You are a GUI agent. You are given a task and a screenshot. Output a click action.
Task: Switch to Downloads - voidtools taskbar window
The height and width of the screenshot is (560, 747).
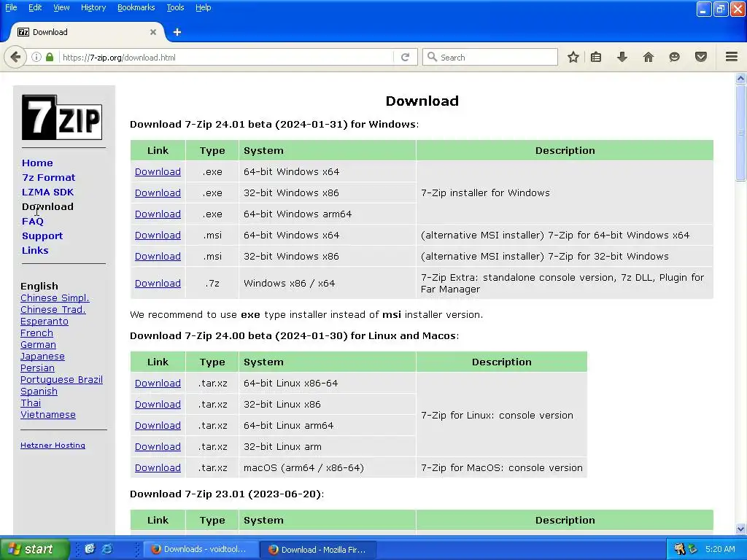pos(200,549)
